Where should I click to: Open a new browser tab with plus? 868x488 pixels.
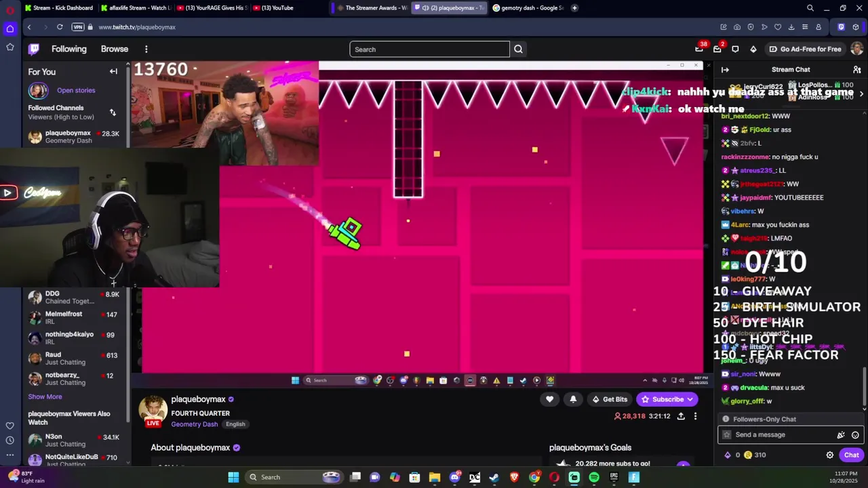point(574,8)
